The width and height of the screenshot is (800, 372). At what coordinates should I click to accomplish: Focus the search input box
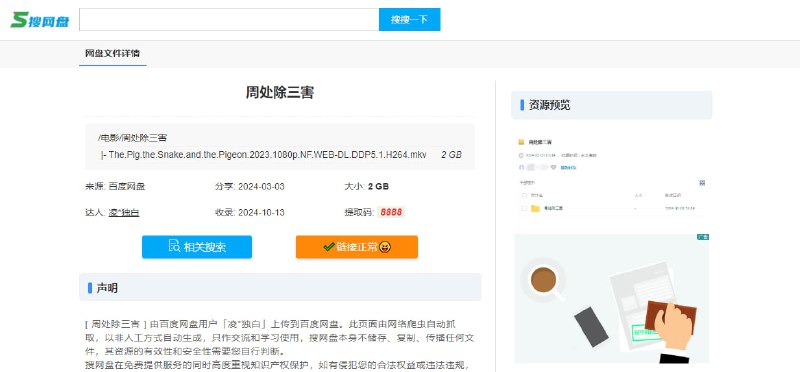pyautogui.click(x=229, y=19)
